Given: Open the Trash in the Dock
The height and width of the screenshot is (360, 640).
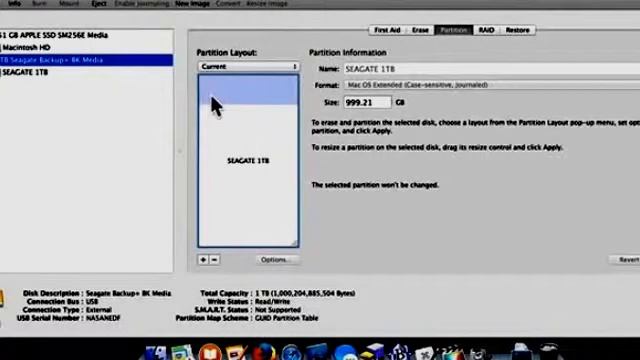Looking at the screenshot, I should click(x=548, y=352).
